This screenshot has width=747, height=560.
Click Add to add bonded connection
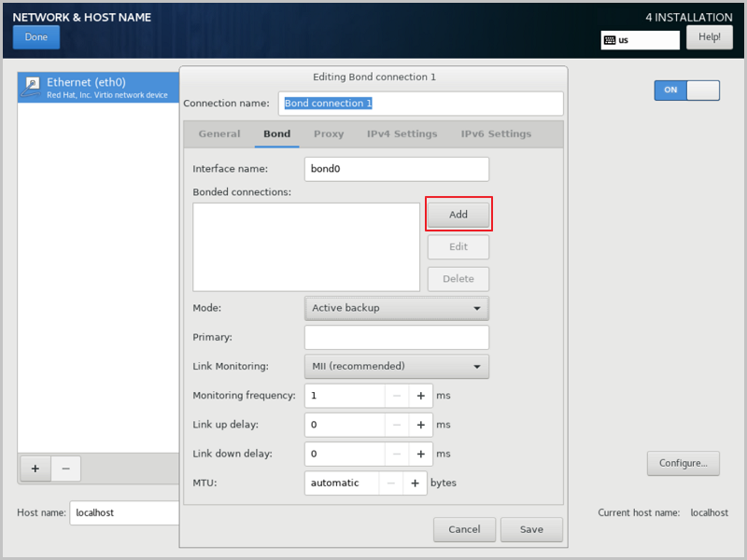458,215
